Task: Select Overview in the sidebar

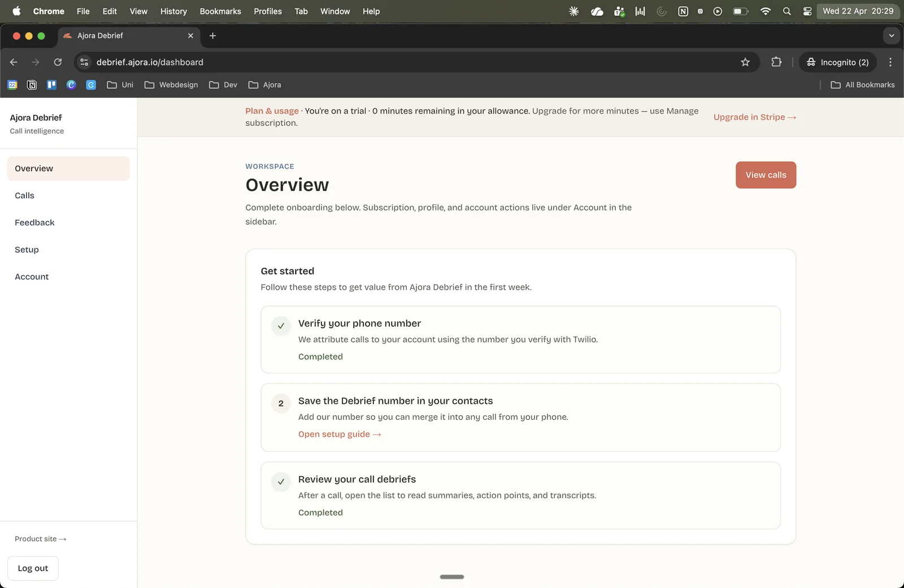Action: [x=68, y=168]
